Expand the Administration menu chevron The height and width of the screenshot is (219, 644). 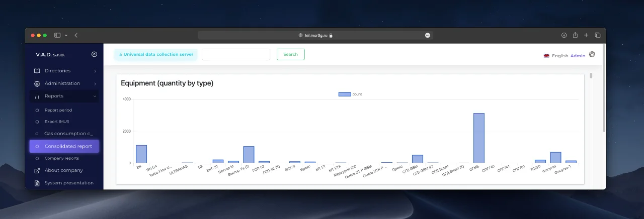tap(95, 84)
